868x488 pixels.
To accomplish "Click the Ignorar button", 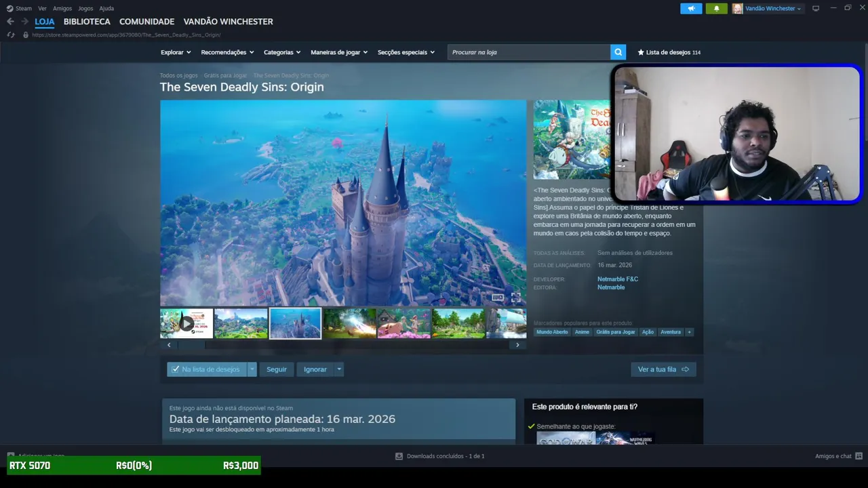I will pos(315,369).
